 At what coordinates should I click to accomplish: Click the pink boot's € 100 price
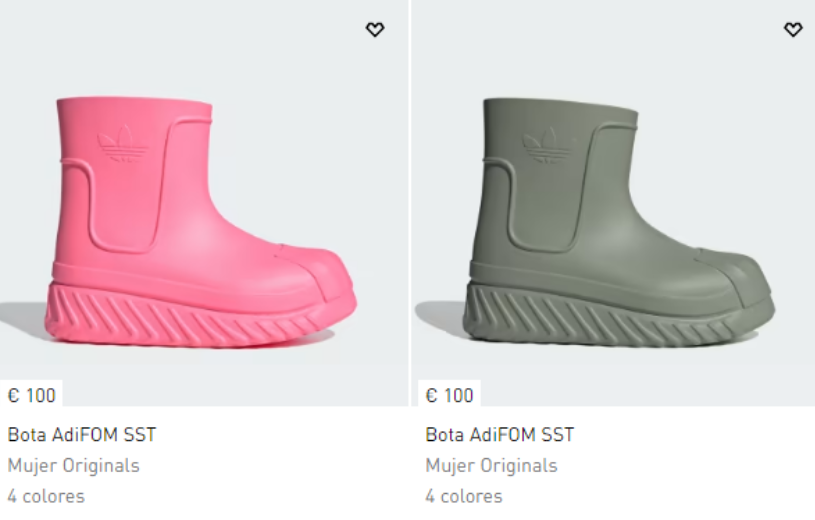[31, 395]
